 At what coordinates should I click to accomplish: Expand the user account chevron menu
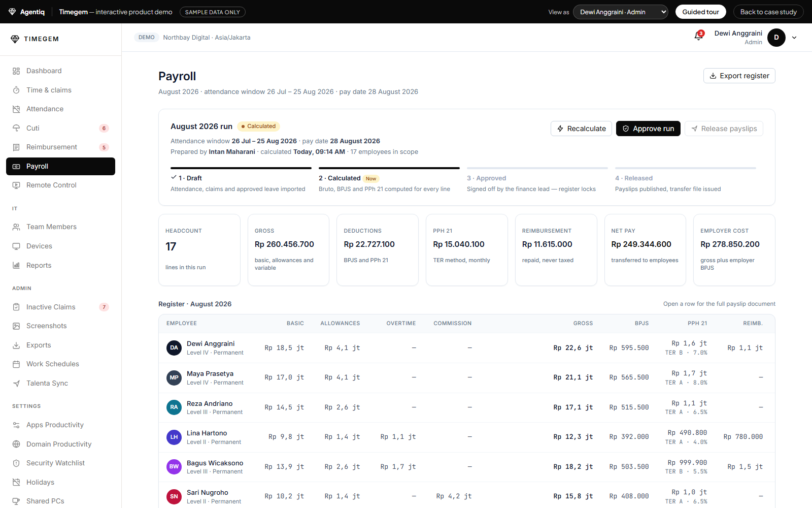click(794, 38)
